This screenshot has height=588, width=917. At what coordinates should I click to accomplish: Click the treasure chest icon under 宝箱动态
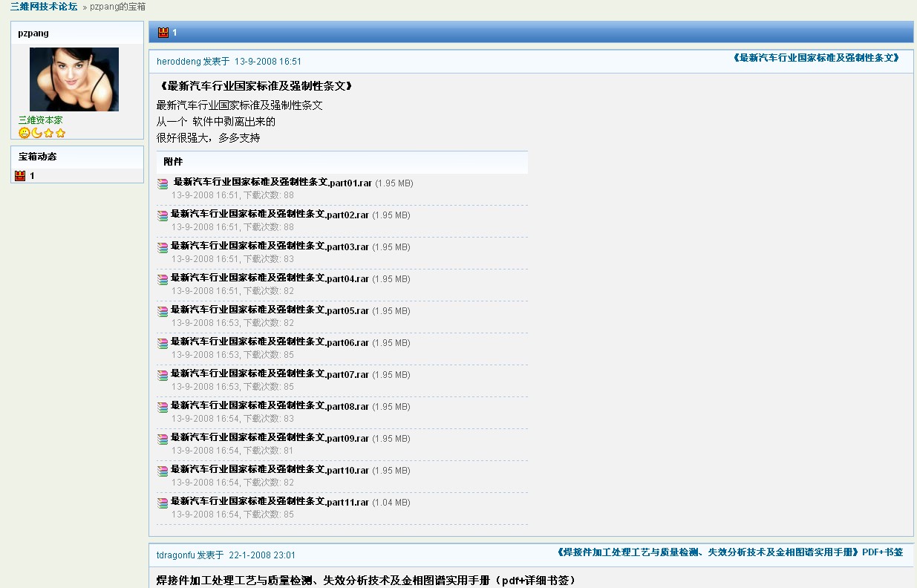coord(20,176)
